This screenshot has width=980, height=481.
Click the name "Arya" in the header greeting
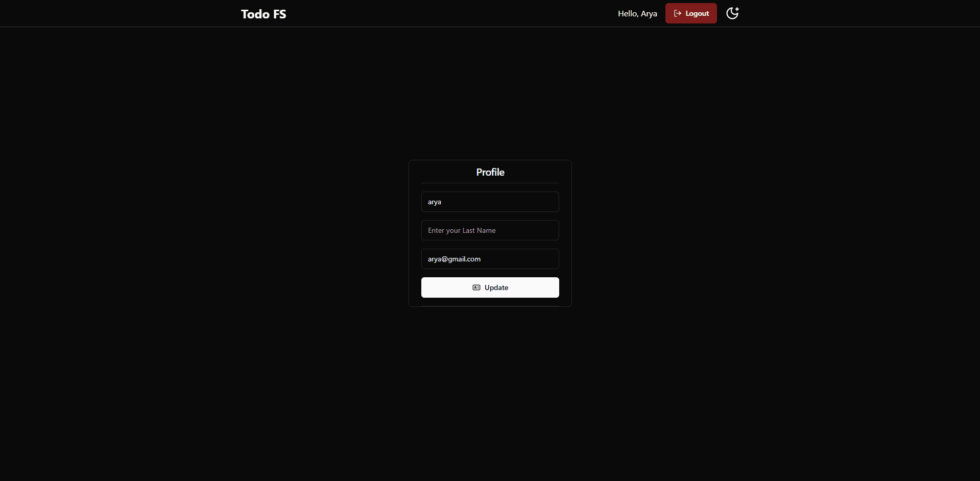click(x=649, y=14)
